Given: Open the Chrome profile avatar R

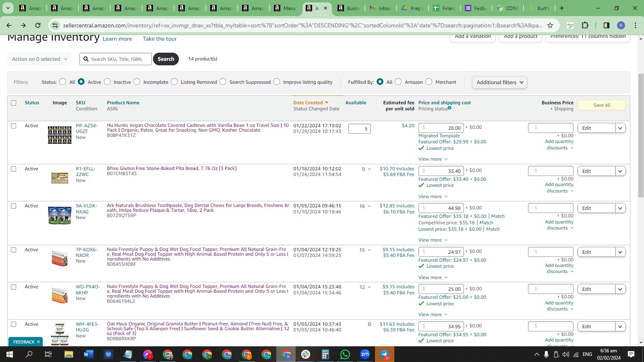Looking at the screenshot, I should tap(621, 25).
